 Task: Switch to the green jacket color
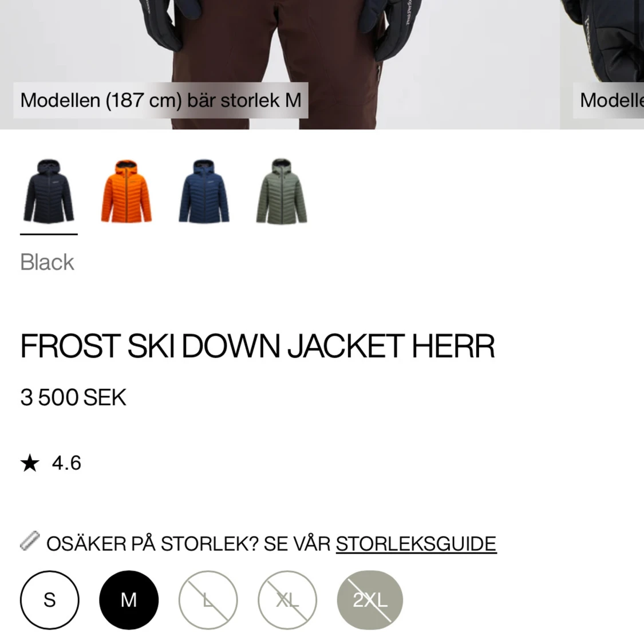tap(281, 191)
